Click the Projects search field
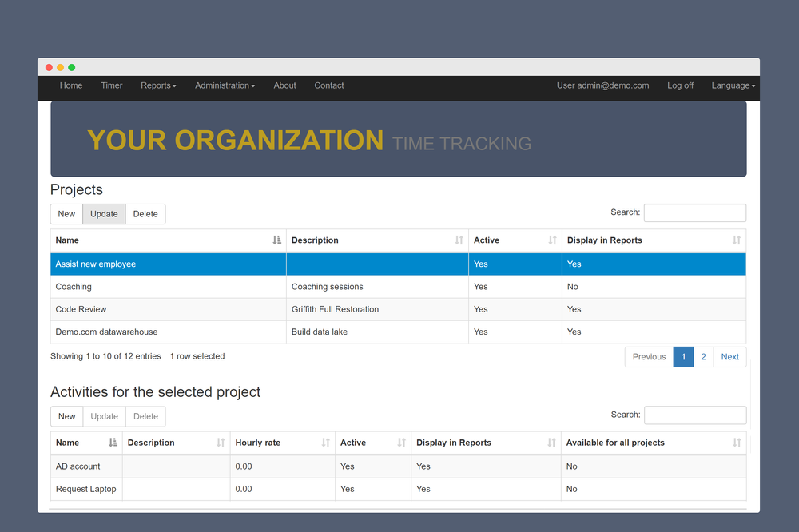Image resolution: width=799 pixels, height=532 pixels. pos(694,212)
